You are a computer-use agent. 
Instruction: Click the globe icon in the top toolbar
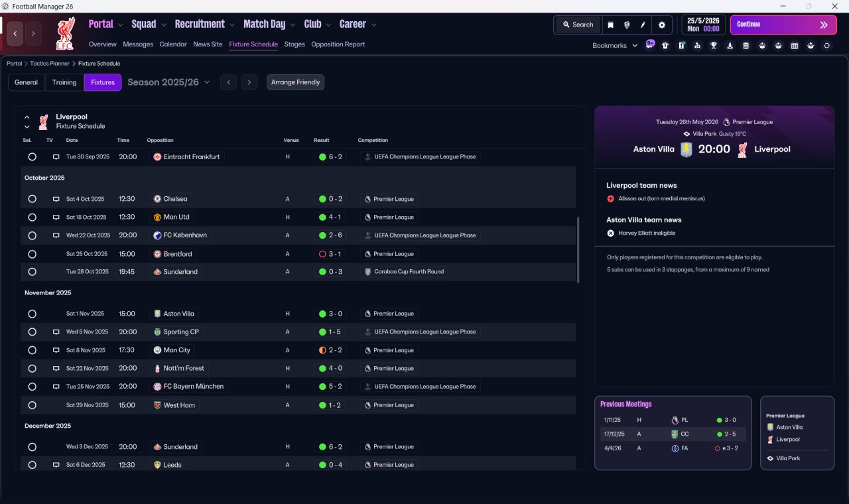627,25
